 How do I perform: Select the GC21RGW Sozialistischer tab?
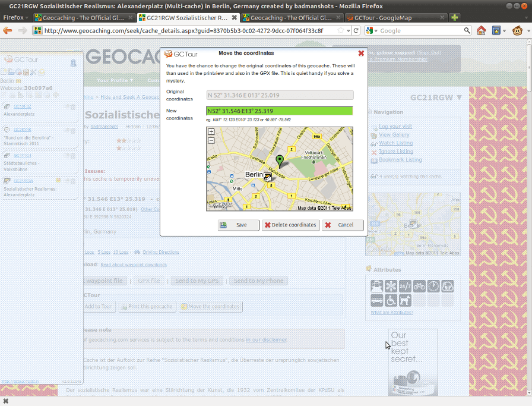(188, 18)
